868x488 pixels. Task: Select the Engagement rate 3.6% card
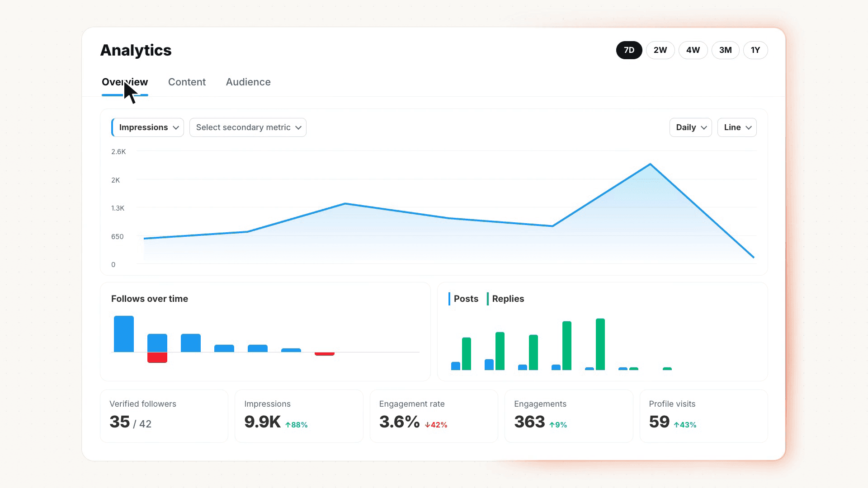[x=434, y=416]
